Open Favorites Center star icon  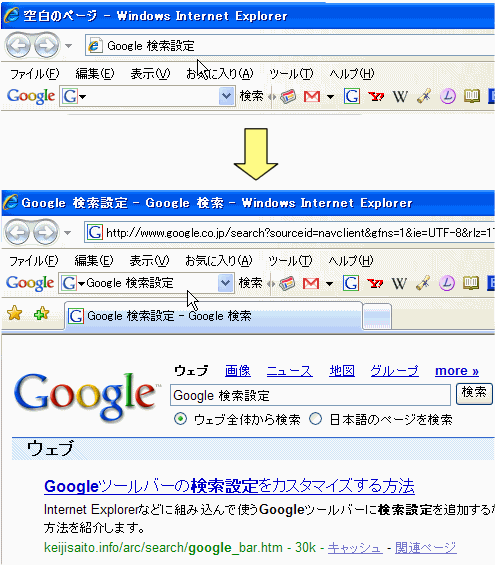14,313
